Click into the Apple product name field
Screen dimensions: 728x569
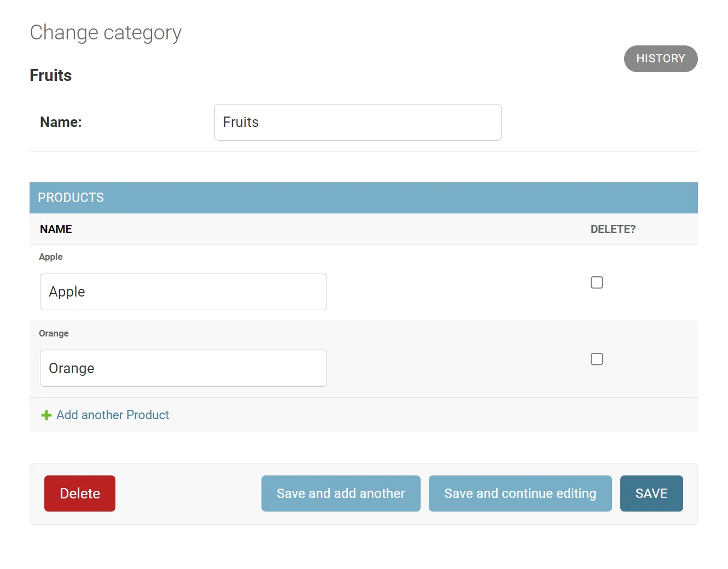183,292
